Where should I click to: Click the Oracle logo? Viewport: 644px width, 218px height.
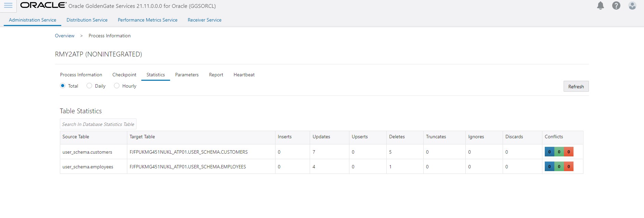click(x=43, y=5)
